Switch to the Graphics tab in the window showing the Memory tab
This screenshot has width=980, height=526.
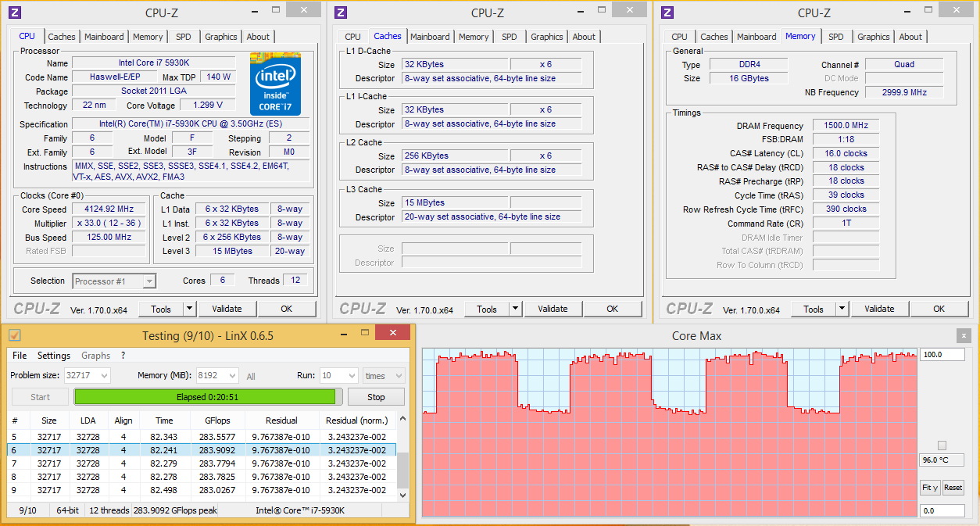coord(873,37)
